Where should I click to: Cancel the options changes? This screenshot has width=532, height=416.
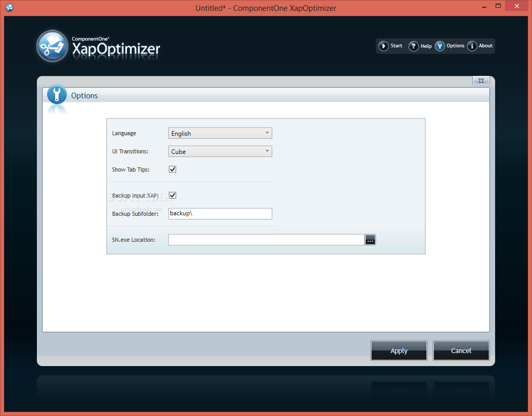click(x=461, y=350)
